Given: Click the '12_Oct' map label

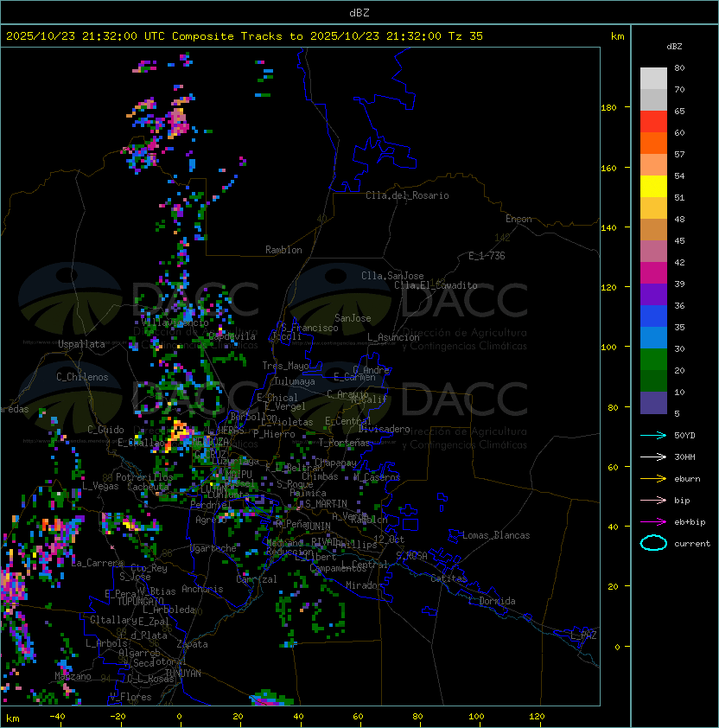Looking at the screenshot, I should click(389, 540).
